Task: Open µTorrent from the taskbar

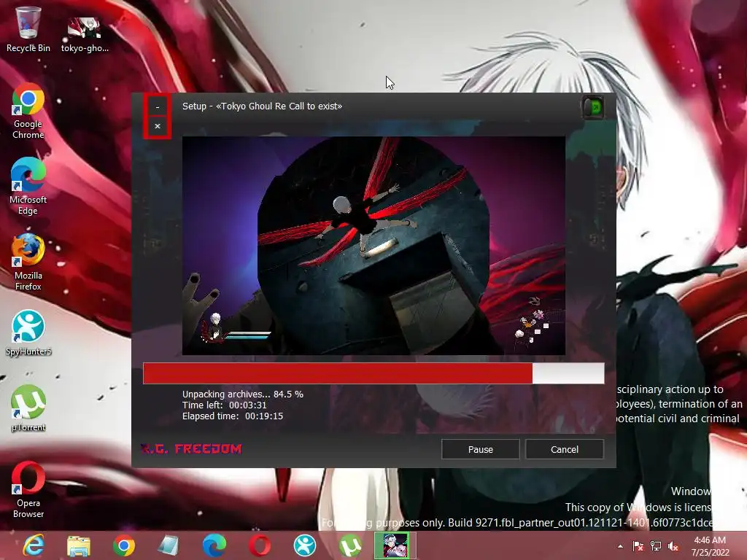Action: coord(349,545)
